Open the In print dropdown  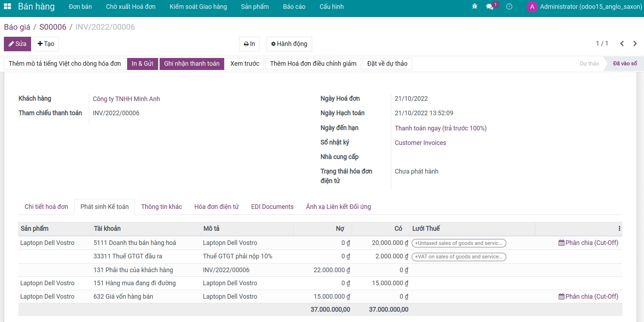(x=249, y=44)
